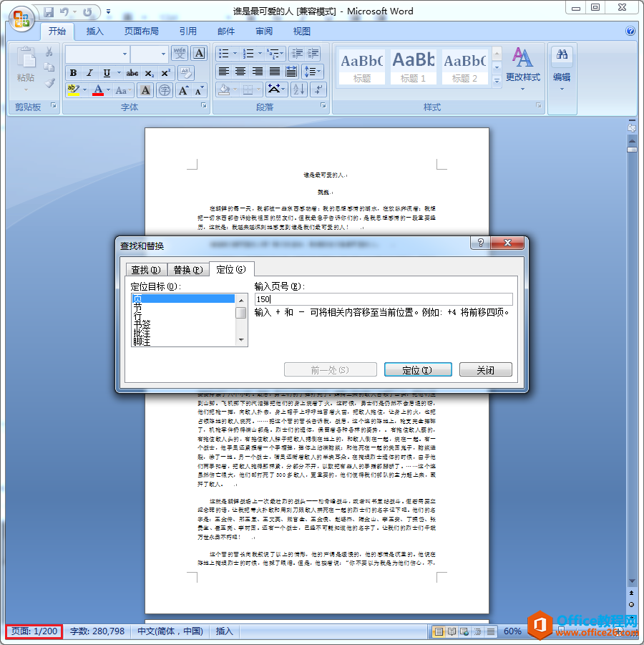Click the enclosed character icon

pos(165,90)
